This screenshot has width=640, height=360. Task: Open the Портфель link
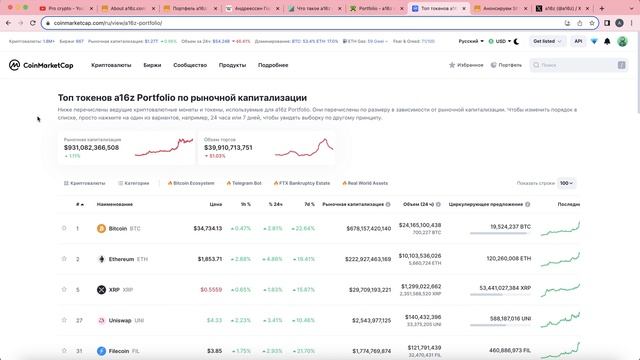pos(506,65)
